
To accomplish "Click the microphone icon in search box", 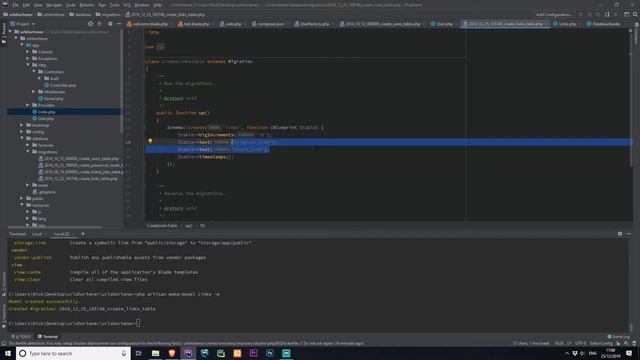I will pos(124,353).
